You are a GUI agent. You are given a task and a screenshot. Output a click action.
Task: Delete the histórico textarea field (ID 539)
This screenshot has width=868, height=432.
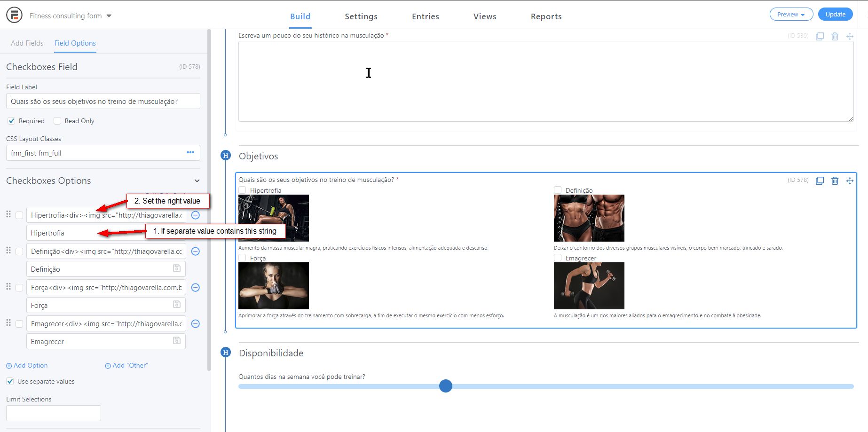[835, 36]
